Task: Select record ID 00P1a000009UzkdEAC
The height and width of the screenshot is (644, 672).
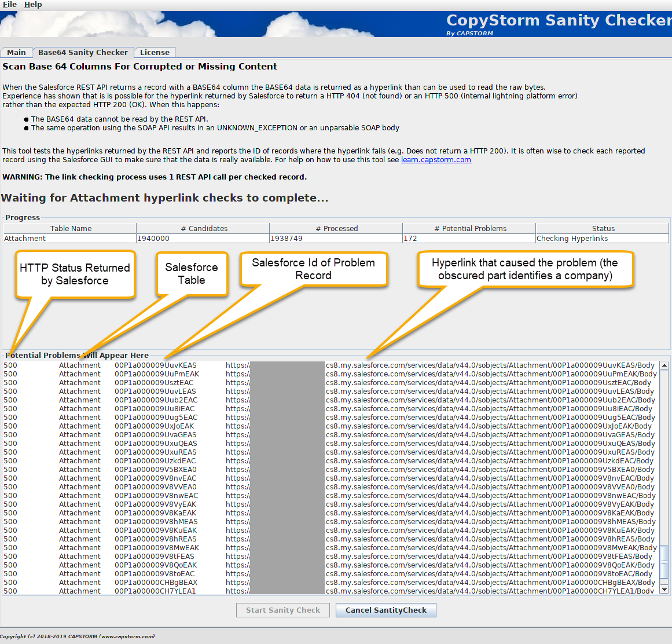Action: [155, 461]
